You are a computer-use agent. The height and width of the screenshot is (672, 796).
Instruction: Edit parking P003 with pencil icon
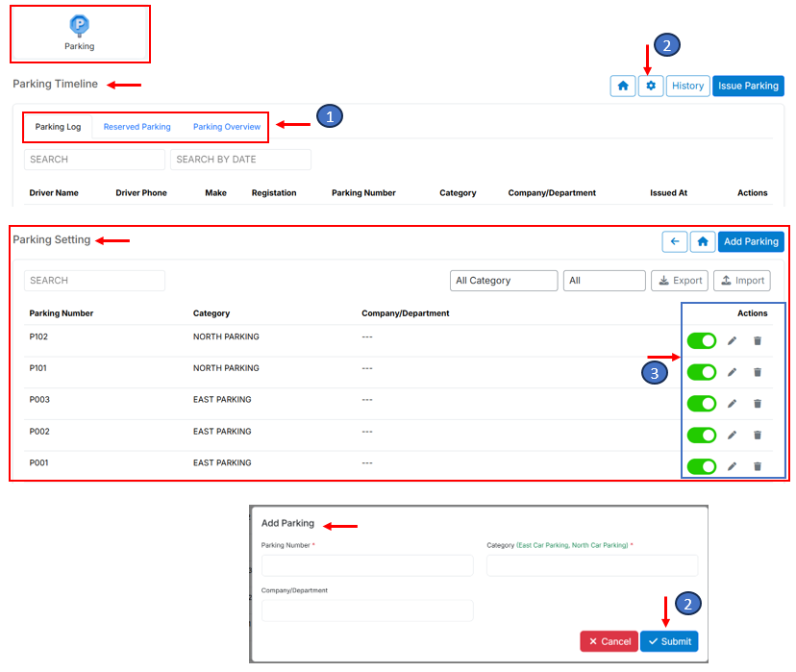tap(732, 404)
